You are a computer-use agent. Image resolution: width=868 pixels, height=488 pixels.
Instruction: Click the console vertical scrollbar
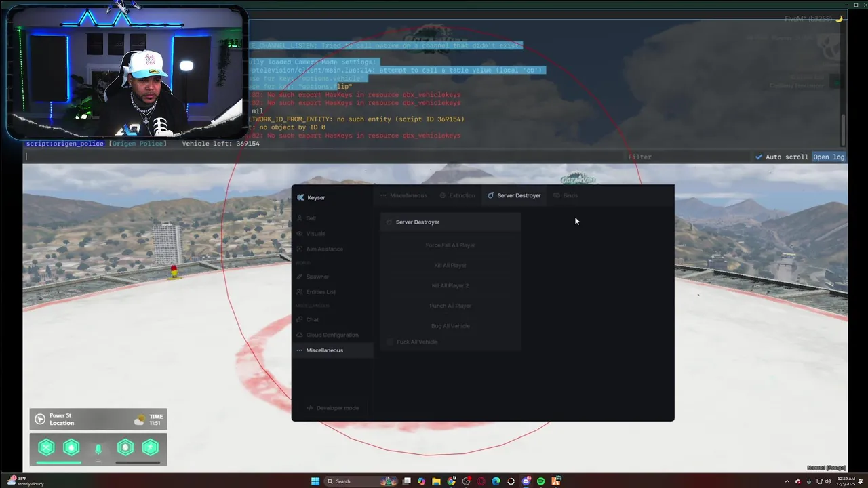[844, 130]
